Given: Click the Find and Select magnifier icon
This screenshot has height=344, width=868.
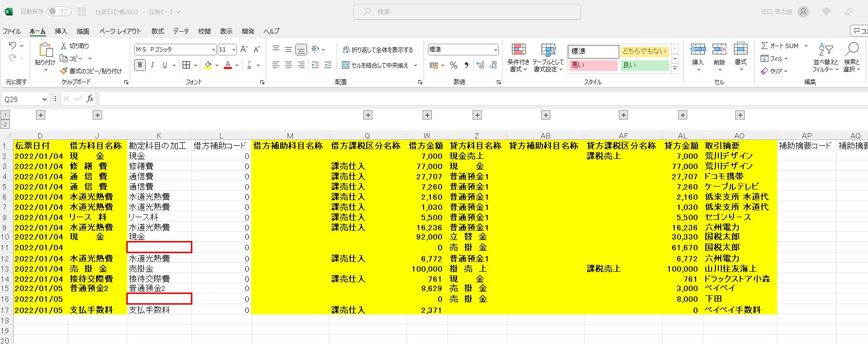Looking at the screenshot, I should 851,50.
